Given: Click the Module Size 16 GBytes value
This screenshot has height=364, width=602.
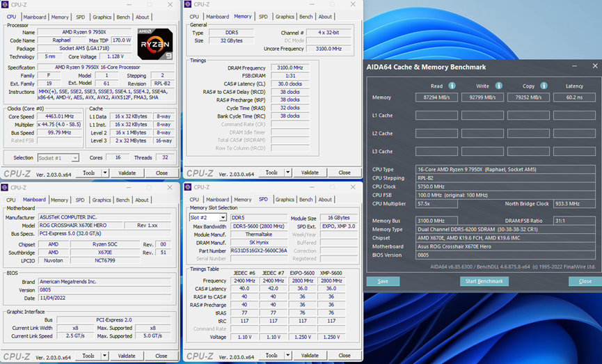Looking at the screenshot, I should (x=339, y=218).
